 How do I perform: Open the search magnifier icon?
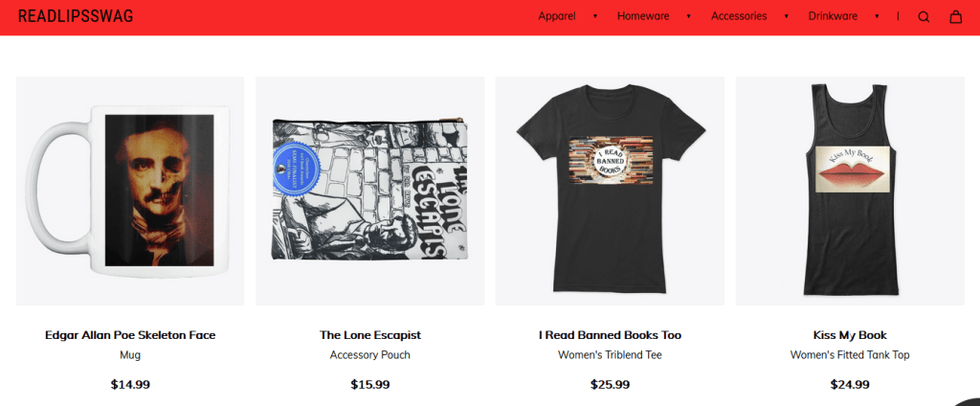(924, 17)
